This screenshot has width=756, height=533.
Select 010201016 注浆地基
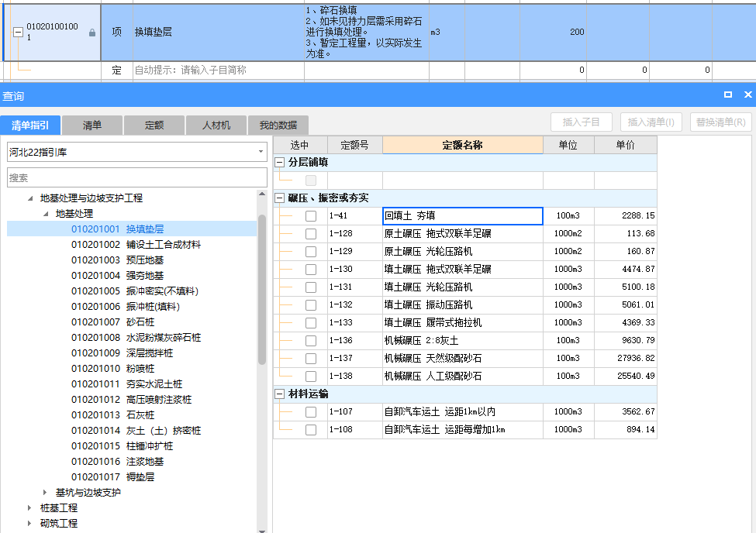pos(118,461)
